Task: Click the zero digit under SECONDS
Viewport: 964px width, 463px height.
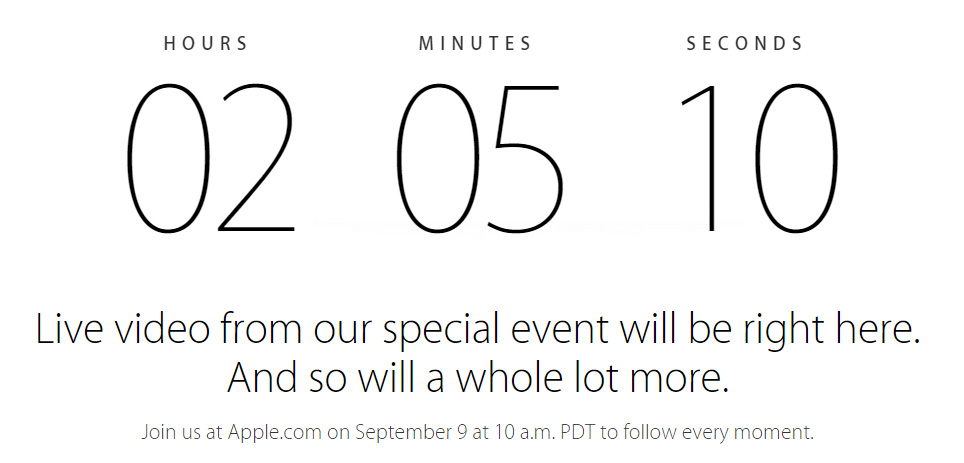Action: click(x=796, y=159)
